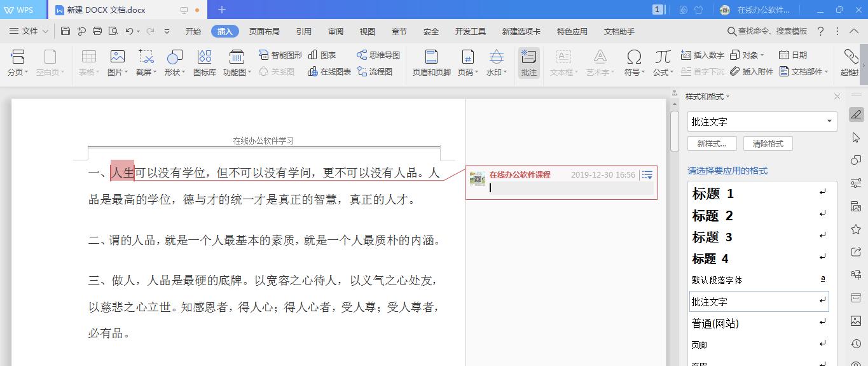The width and height of the screenshot is (868, 366).
Task: Open the comment options menu icon
Action: coord(647,175)
